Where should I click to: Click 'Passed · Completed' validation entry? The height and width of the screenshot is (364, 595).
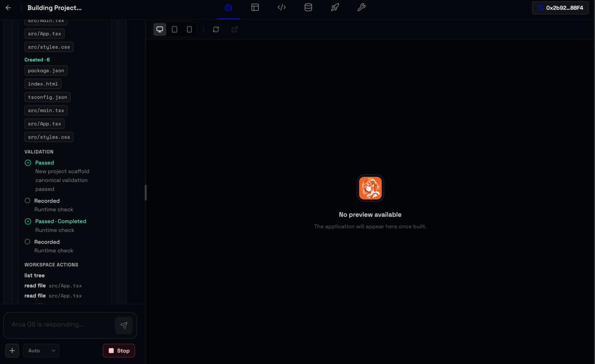coord(60,221)
